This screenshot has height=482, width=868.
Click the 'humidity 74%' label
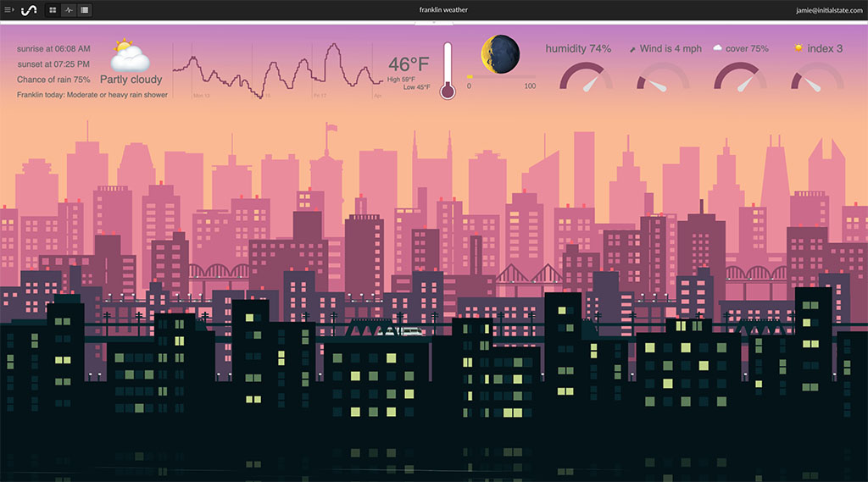(x=578, y=48)
